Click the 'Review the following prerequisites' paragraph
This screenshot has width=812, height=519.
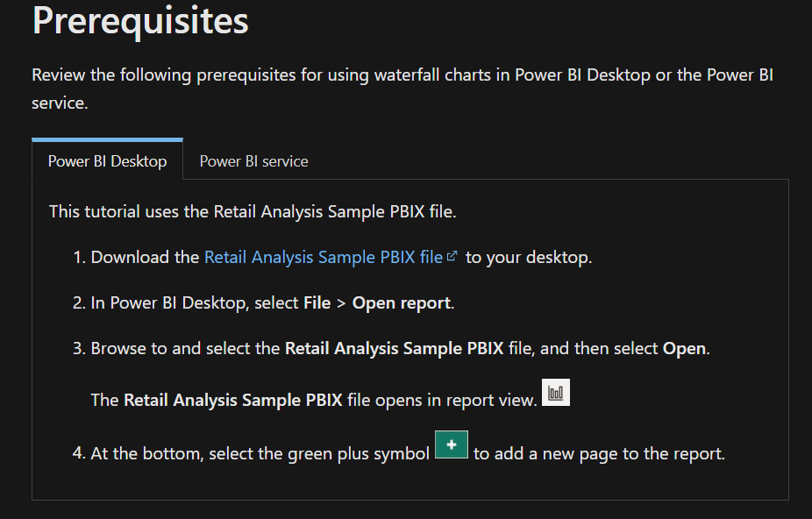[x=402, y=89]
